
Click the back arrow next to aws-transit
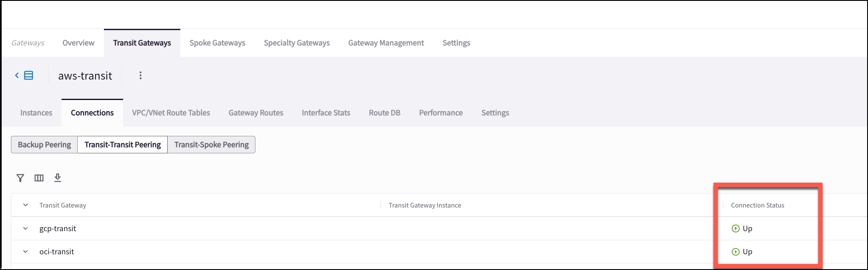(x=16, y=75)
